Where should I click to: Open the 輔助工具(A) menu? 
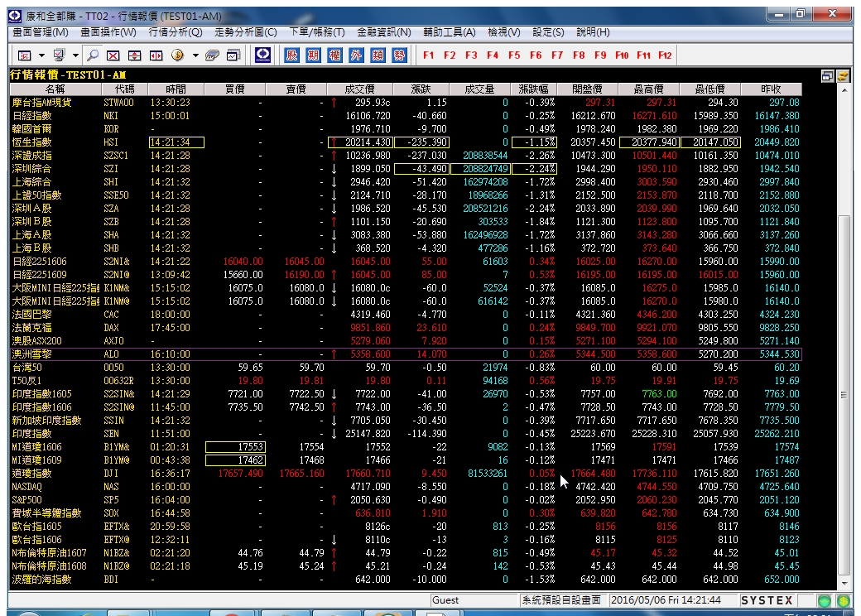450,32
